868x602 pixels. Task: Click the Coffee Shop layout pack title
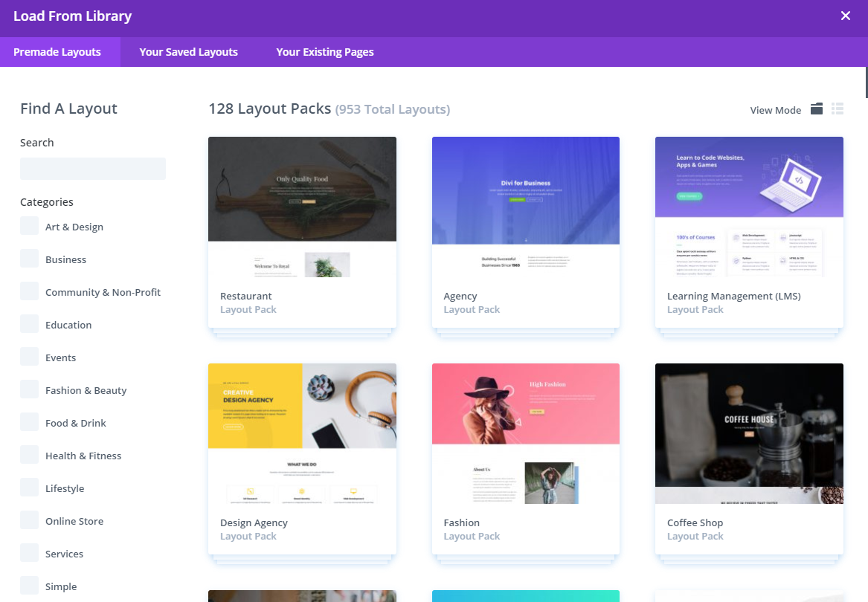tap(695, 522)
